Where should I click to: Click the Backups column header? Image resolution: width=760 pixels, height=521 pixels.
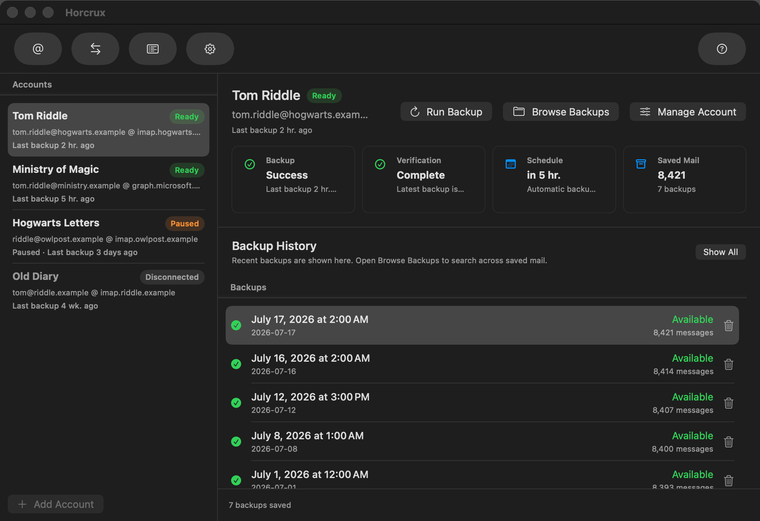pyautogui.click(x=248, y=287)
